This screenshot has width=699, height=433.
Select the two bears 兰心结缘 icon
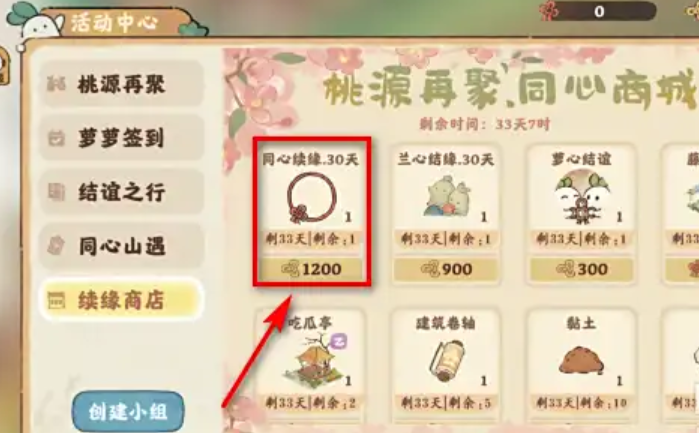tap(447, 197)
